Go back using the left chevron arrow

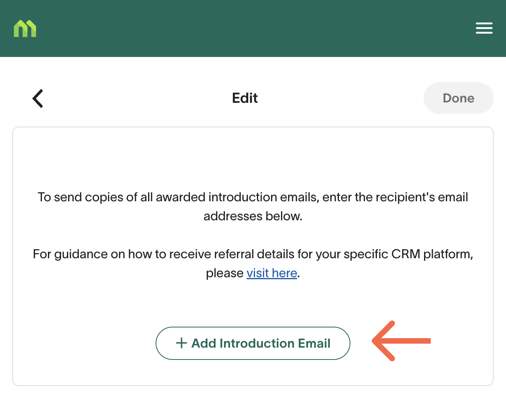pyautogui.click(x=38, y=98)
